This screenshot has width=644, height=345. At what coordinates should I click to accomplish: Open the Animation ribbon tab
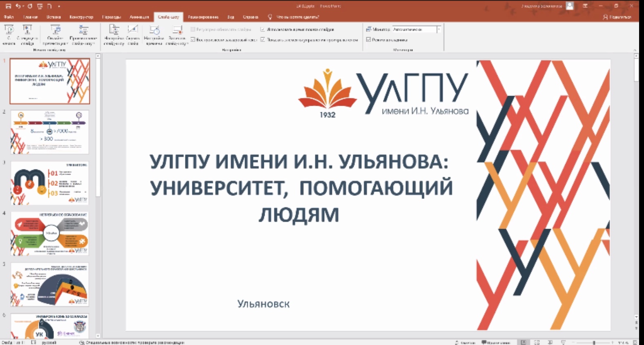pos(139,17)
